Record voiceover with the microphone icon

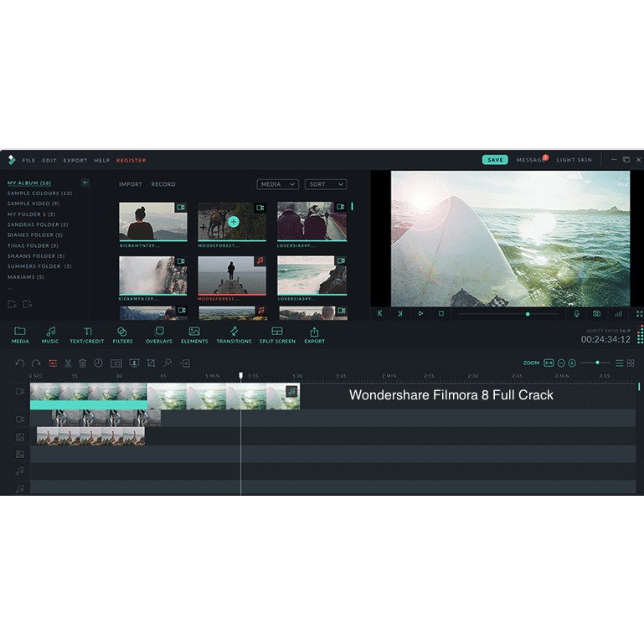pyautogui.click(x=576, y=313)
